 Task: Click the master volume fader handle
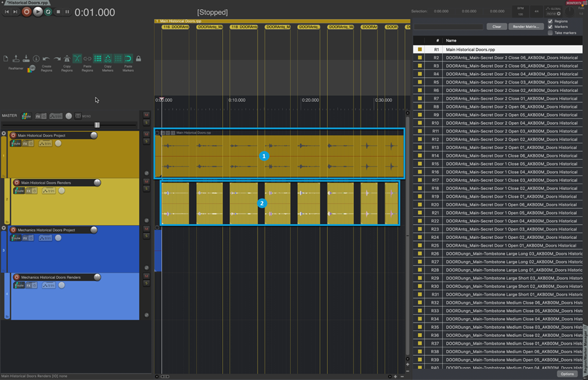click(97, 125)
